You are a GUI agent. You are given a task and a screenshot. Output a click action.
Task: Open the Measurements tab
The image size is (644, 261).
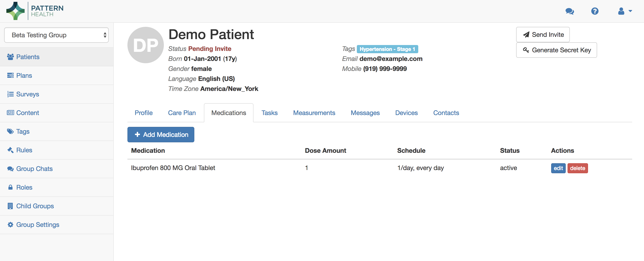point(314,113)
